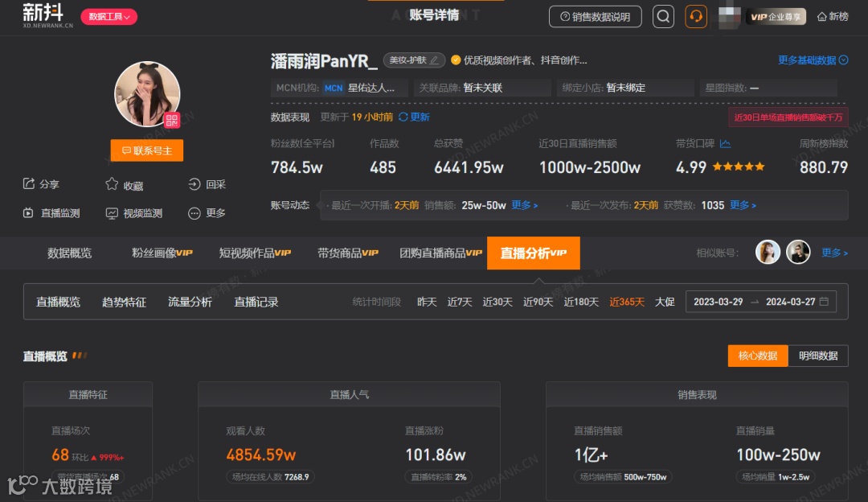Select 大促 time range
This screenshot has height=502, width=868.
[x=665, y=302]
